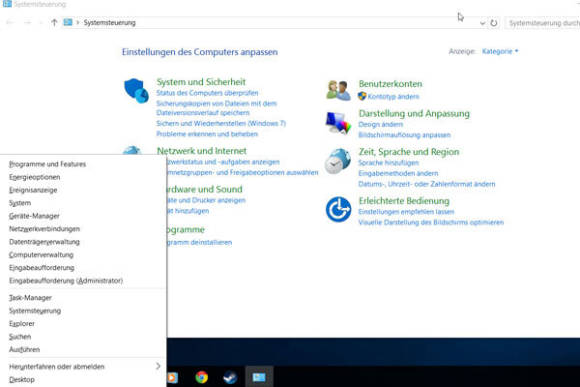
Task: Open Hardware und Sound heading
Action: coord(205,189)
